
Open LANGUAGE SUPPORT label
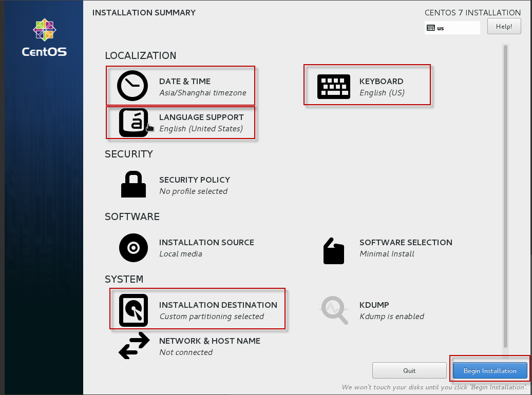click(x=201, y=117)
